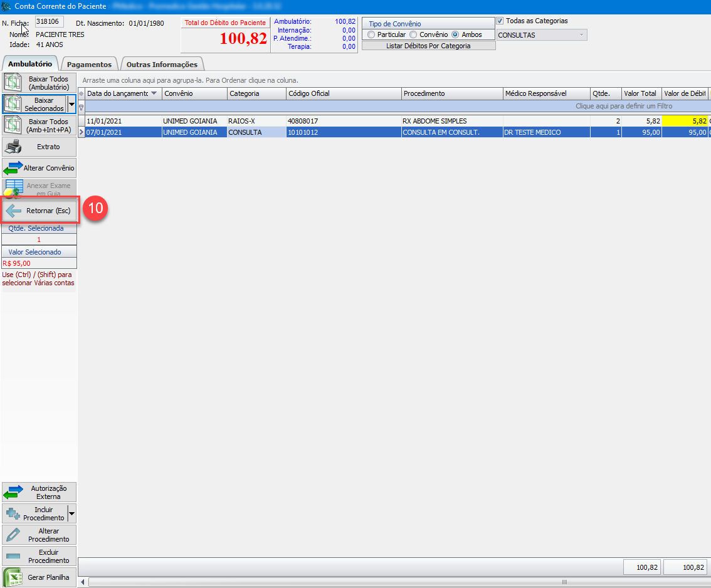Click the Excluir Procedimento minus icon
This screenshot has height=588, width=711.
coord(13,556)
